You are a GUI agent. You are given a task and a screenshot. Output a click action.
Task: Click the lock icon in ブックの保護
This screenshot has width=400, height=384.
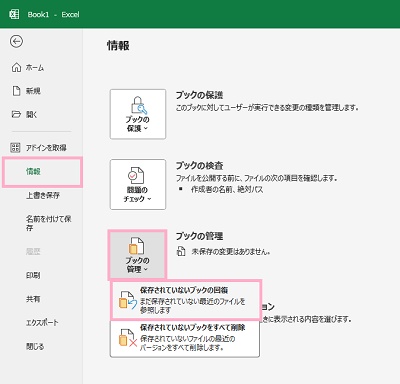139,105
